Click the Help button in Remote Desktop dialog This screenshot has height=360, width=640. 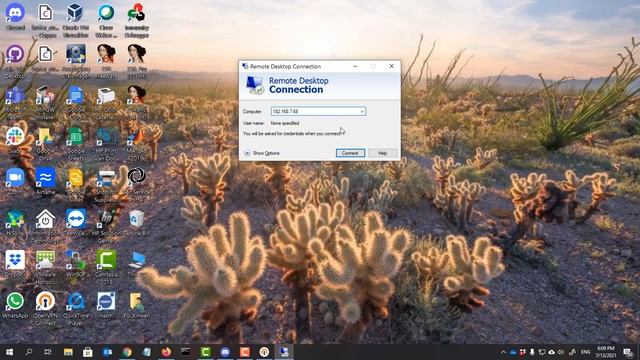(x=382, y=153)
